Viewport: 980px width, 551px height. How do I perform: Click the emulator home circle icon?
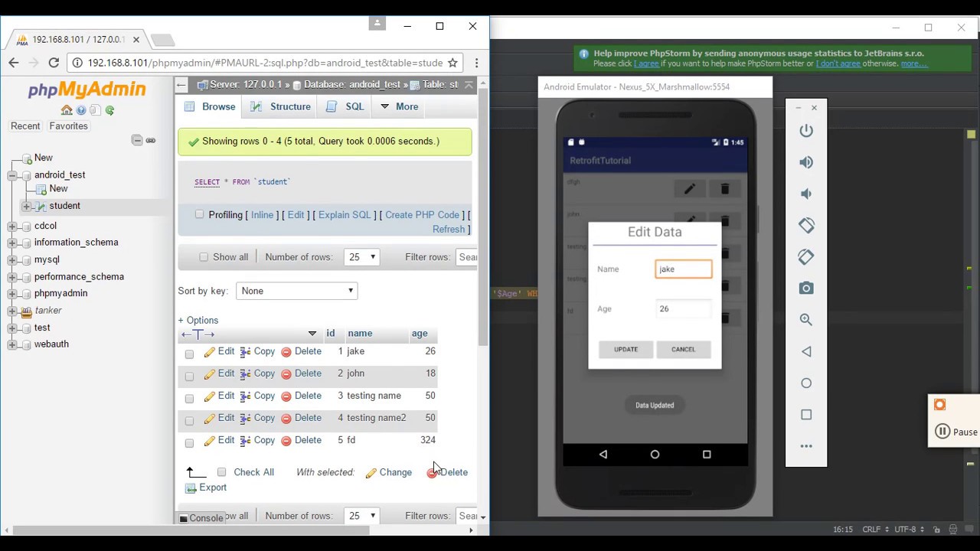tap(806, 383)
